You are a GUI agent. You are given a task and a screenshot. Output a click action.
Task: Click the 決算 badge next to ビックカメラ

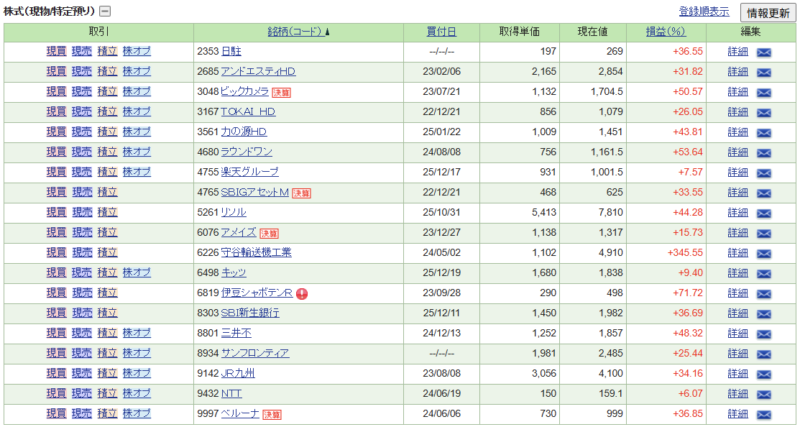click(x=282, y=91)
